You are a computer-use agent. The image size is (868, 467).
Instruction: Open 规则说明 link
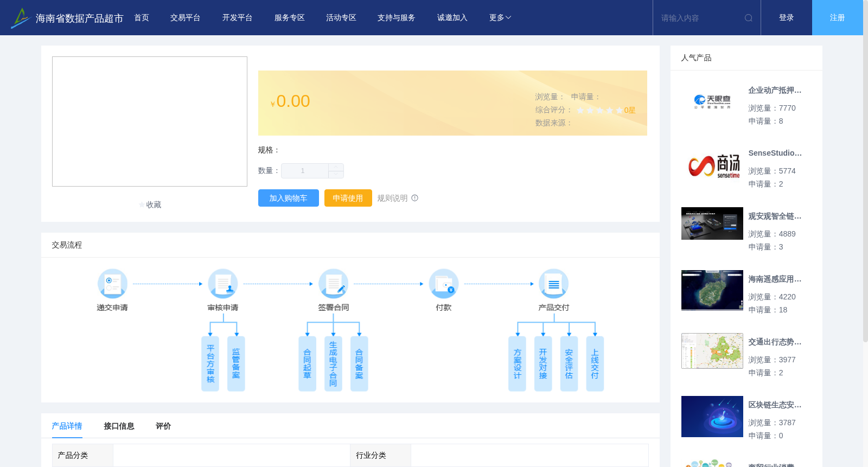click(393, 198)
